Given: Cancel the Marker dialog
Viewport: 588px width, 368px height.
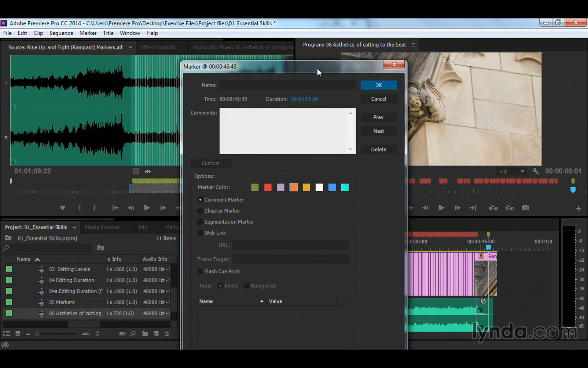Looking at the screenshot, I should (x=379, y=99).
